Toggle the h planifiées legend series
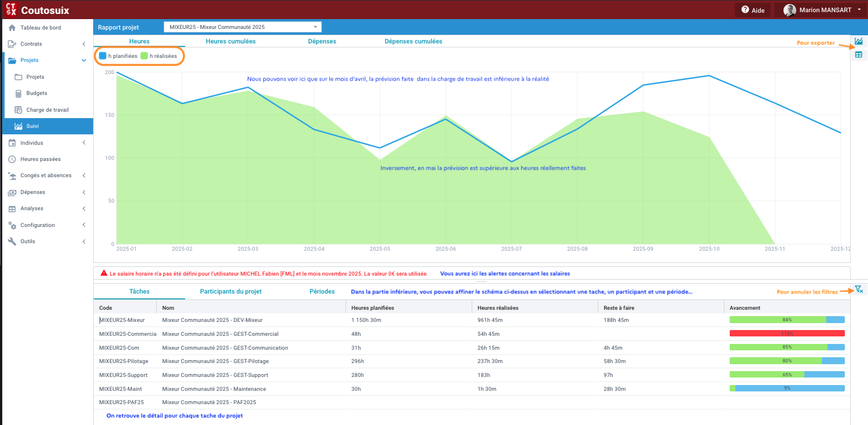 point(118,56)
